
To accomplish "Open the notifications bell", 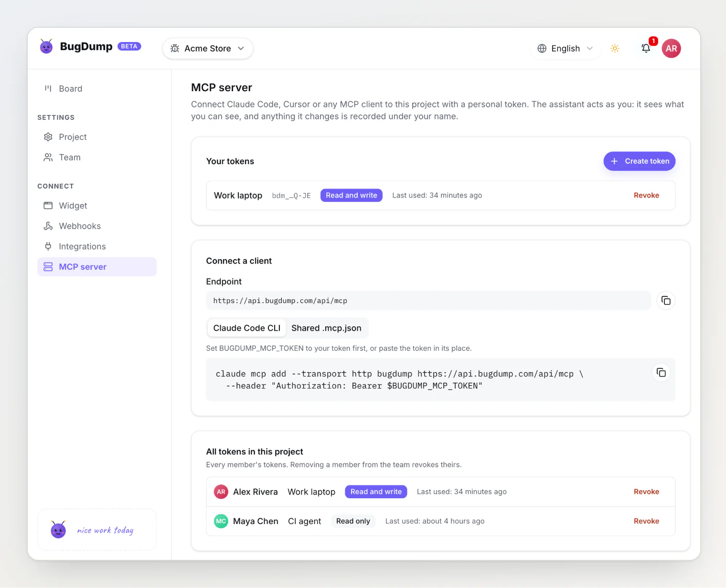I will click(x=646, y=48).
